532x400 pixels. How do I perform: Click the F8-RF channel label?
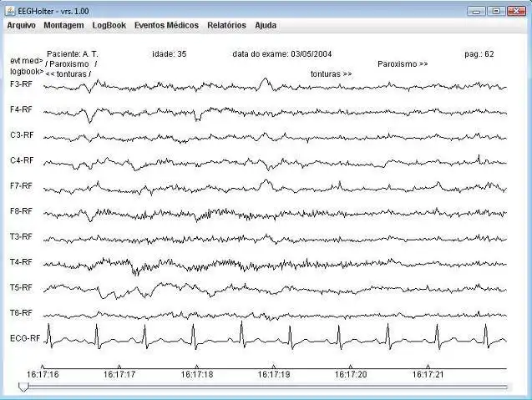pyautogui.click(x=21, y=211)
